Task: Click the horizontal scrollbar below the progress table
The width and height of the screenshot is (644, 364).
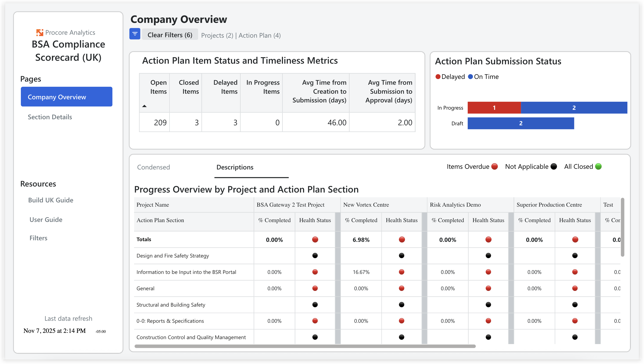Action: pyautogui.click(x=305, y=346)
